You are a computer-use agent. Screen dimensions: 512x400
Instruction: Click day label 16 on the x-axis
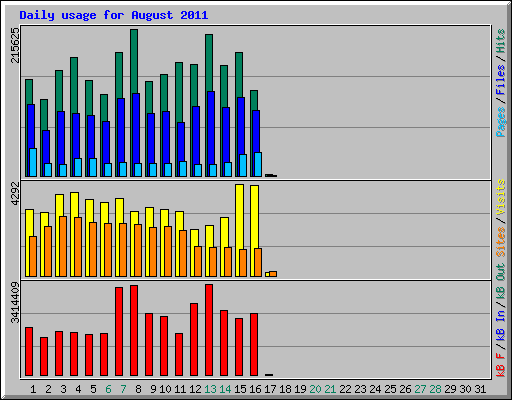pyautogui.click(x=255, y=389)
